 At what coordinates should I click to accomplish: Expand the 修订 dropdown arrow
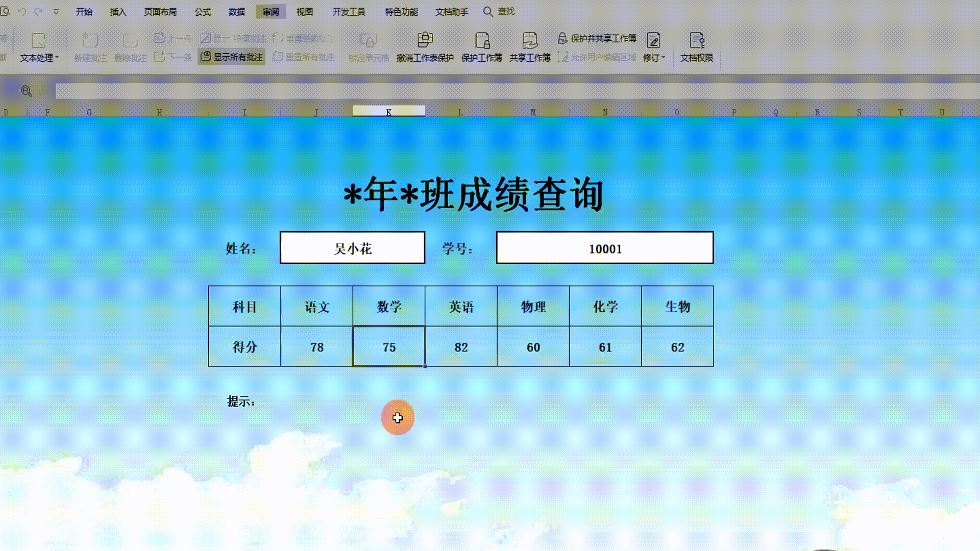[663, 58]
